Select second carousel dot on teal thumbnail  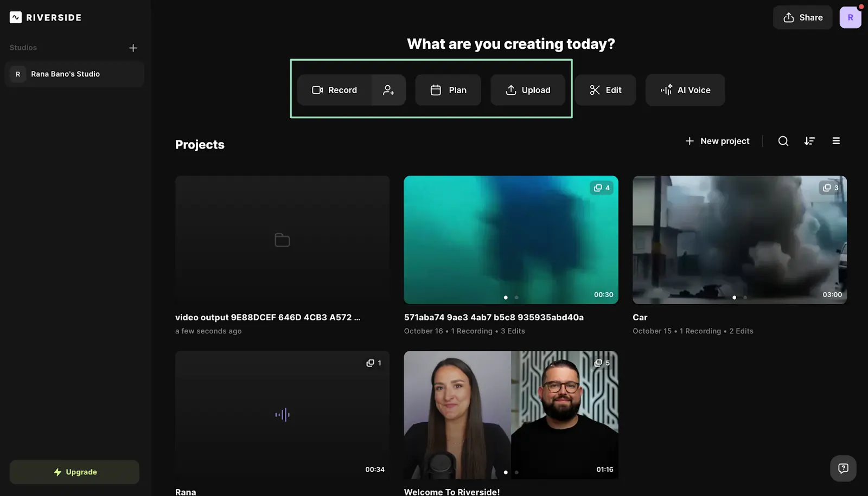[x=516, y=297]
